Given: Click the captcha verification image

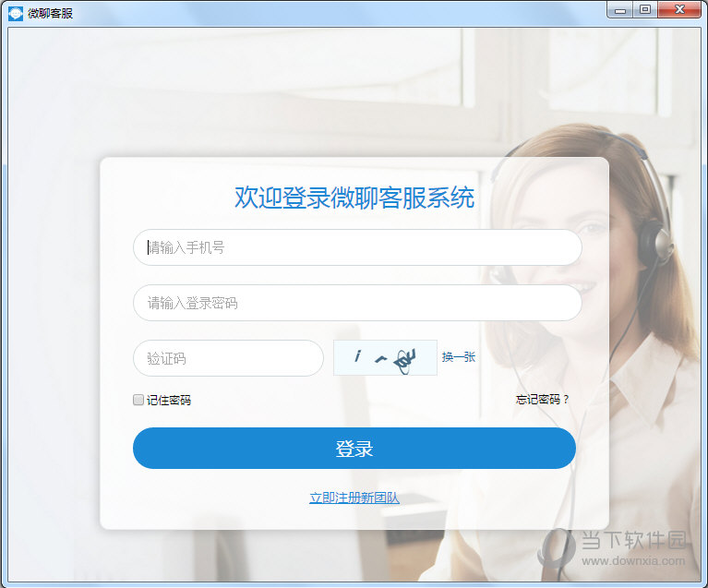Looking at the screenshot, I should click(x=385, y=357).
